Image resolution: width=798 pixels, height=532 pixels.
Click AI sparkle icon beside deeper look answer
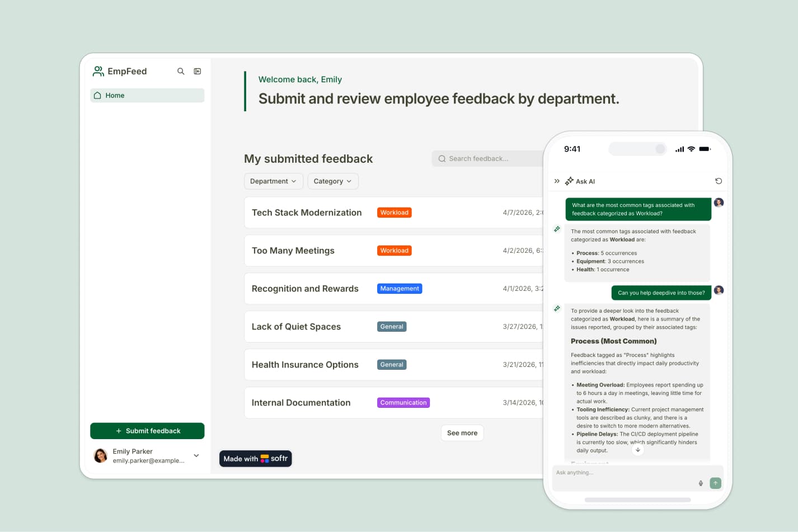[x=557, y=308]
